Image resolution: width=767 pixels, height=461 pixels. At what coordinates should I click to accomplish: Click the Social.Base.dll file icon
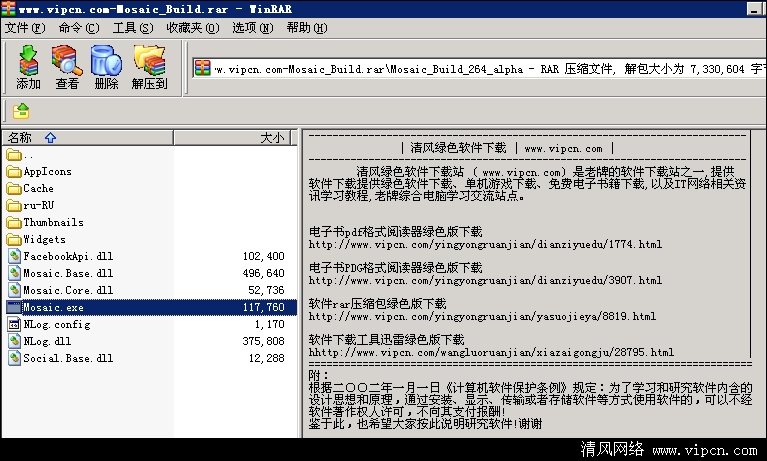tap(15, 358)
